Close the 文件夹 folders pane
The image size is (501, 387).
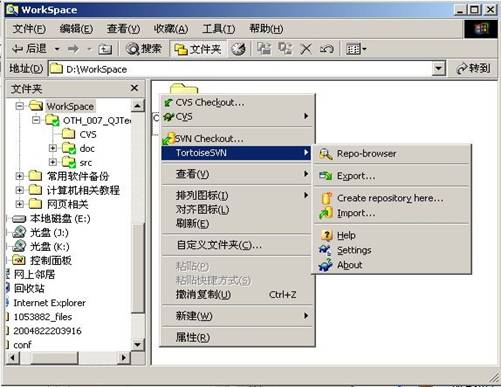[x=134, y=88]
